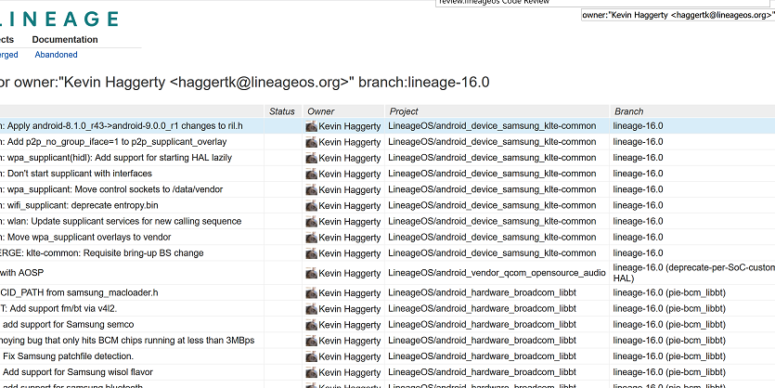
Task: Open change 'wpa_supplicant(hidl): Add support for starting HAL lazily'
Action: tap(119, 158)
